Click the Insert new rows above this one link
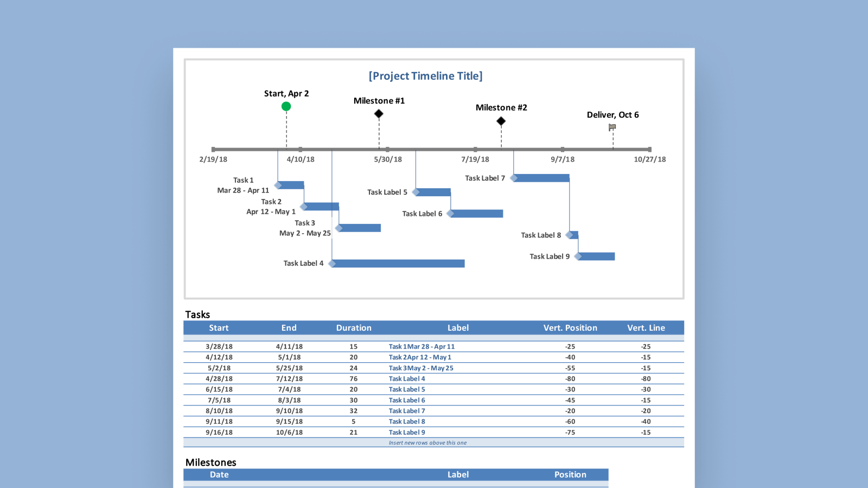 pyautogui.click(x=428, y=442)
